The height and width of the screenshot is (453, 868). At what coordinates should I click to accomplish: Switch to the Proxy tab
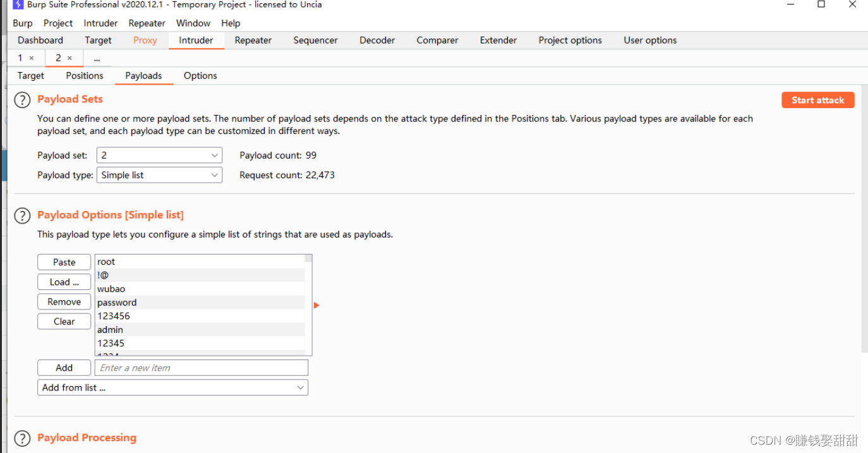pos(145,40)
